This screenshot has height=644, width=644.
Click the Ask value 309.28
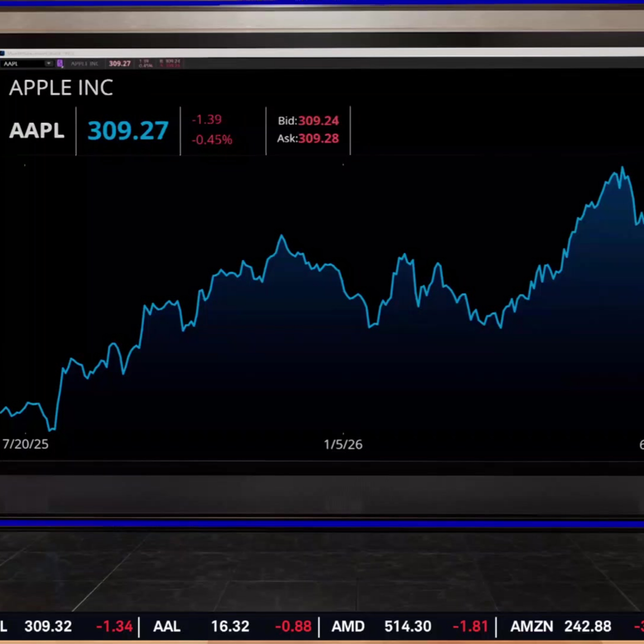click(319, 138)
